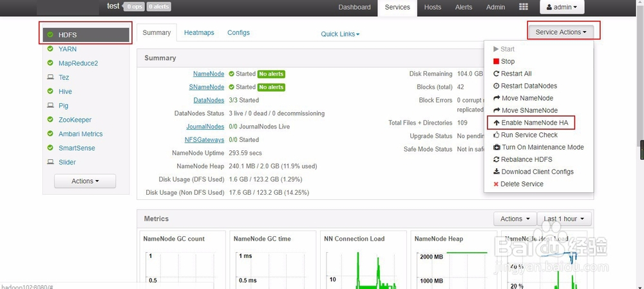The width and height of the screenshot is (644, 289).
Task: Expand the admin user dropdown
Action: (562, 7)
